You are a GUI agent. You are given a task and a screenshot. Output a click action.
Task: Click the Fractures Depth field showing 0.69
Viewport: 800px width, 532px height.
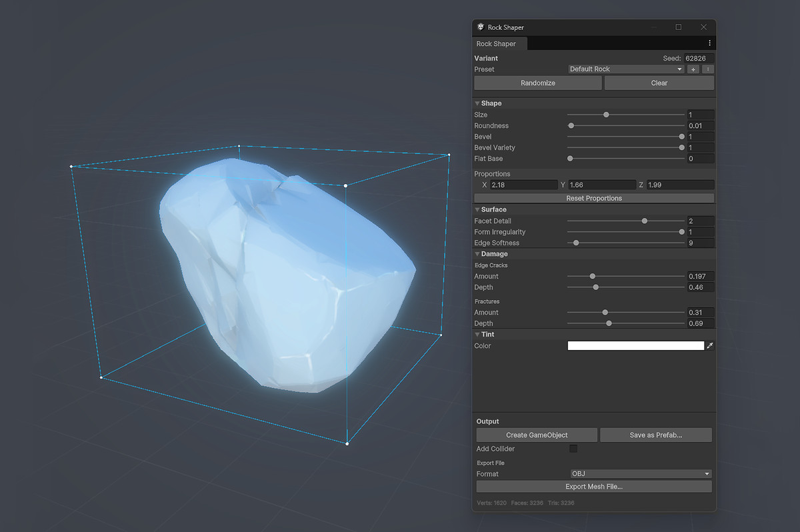tap(701, 323)
